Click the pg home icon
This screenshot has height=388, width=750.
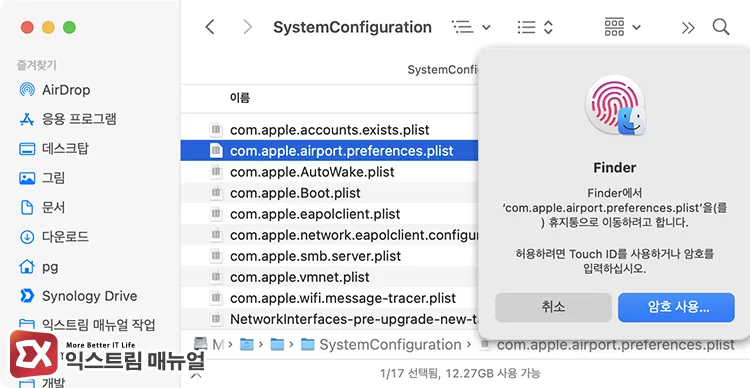coord(27,266)
